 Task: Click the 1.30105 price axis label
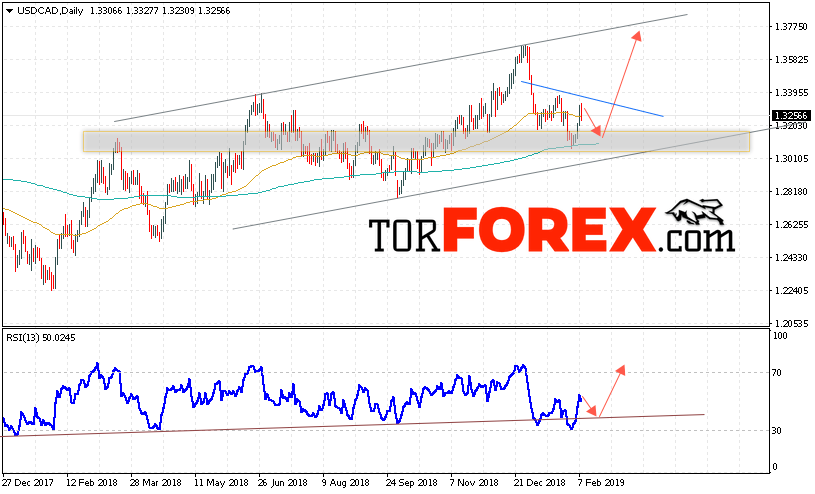791,159
